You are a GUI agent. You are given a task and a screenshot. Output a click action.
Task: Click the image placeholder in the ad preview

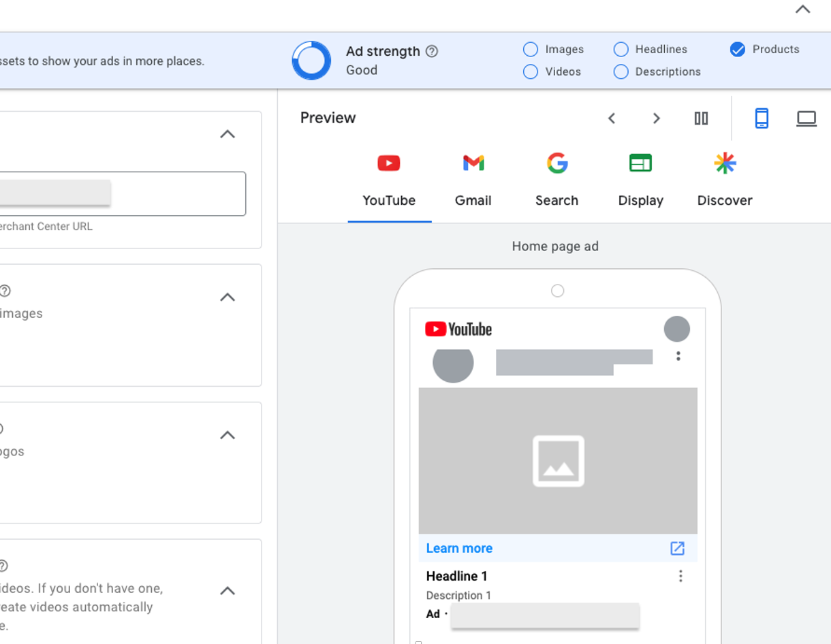tap(558, 461)
